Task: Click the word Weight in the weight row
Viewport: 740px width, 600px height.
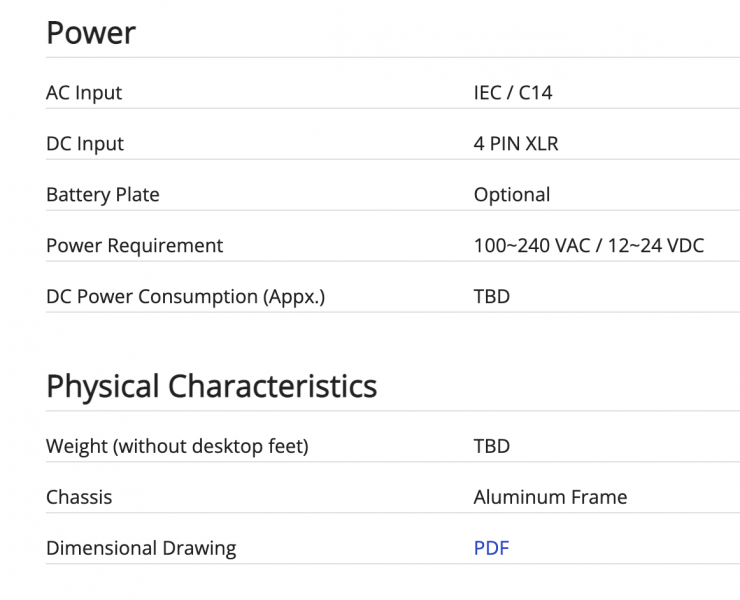Action: click(x=77, y=446)
